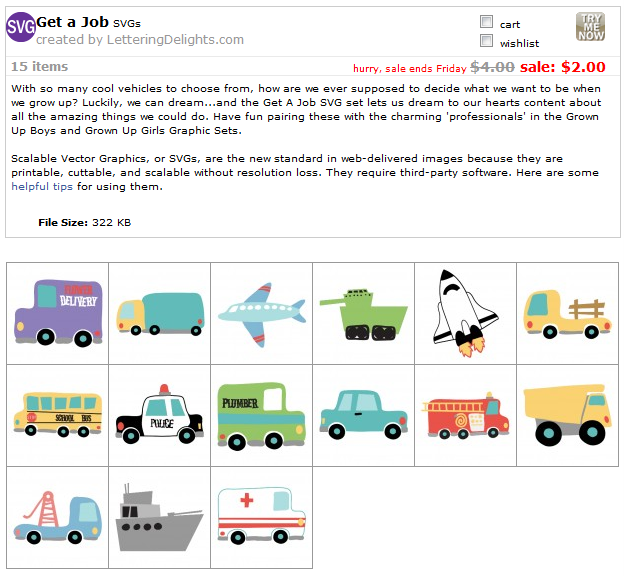Select the school bus thumbnail

pos(58,415)
